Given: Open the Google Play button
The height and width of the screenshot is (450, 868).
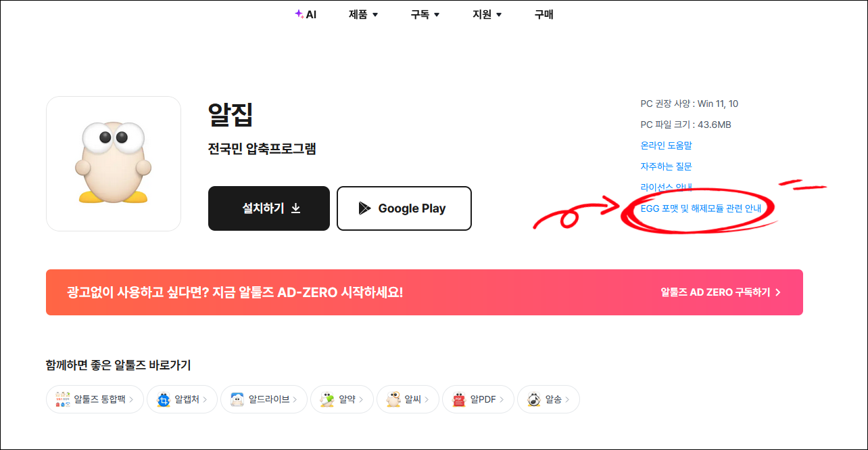Looking at the screenshot, I should coord(404,208).
